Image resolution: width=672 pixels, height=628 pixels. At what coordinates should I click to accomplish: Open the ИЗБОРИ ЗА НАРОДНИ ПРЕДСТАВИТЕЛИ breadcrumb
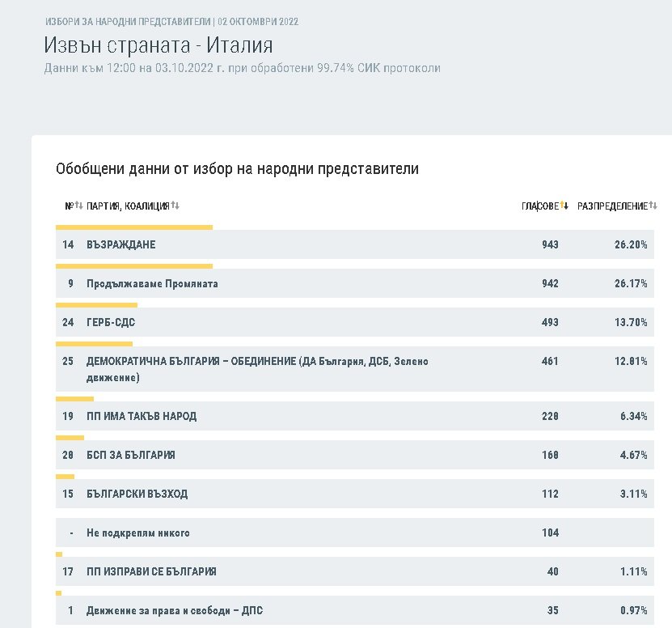pyautogui.click(x=120, y=21)
